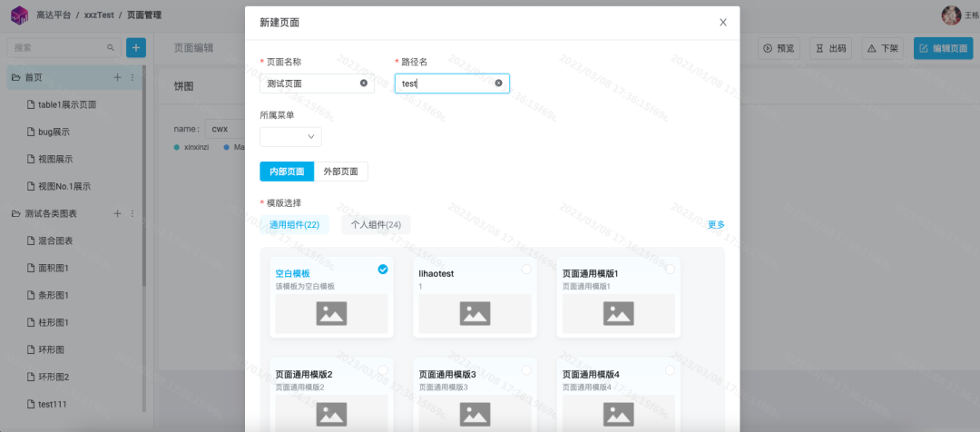The width and height of the screenshot is (980, 432).
Task: Close the 新建页面 dialog
Action: [723, 23]
